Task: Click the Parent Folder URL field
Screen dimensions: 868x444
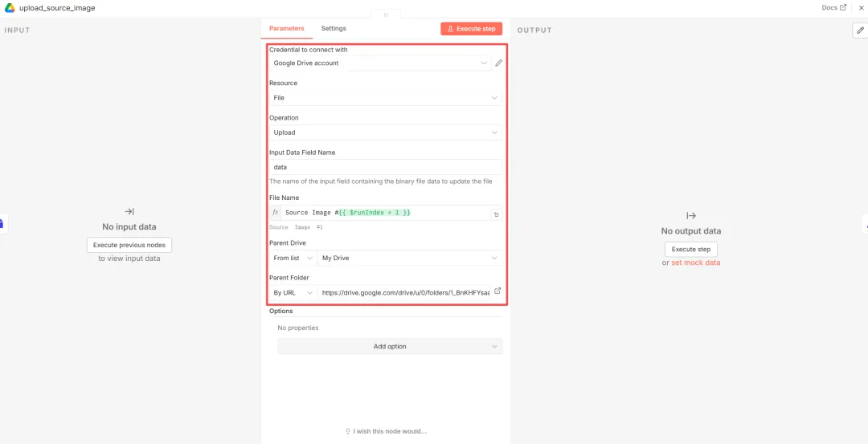Action: pos(404,293)
